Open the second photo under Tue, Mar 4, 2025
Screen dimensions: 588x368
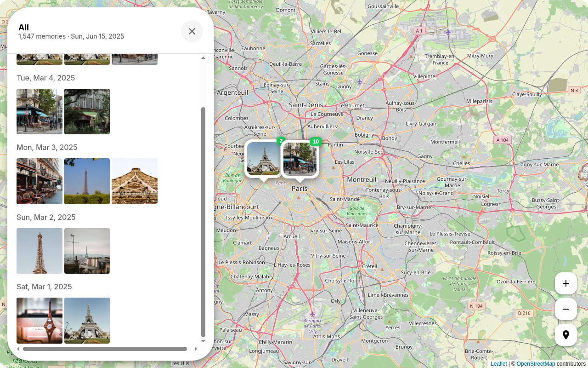[x=87, y=111]
